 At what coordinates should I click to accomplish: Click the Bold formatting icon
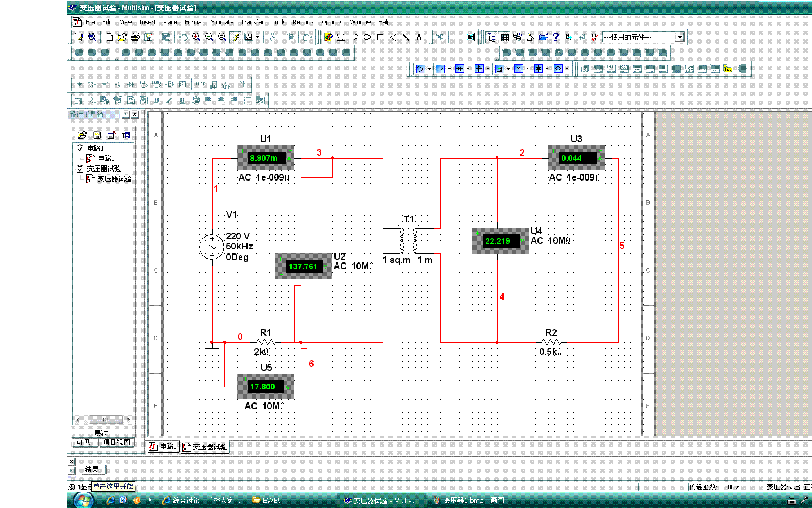(156, 100)
